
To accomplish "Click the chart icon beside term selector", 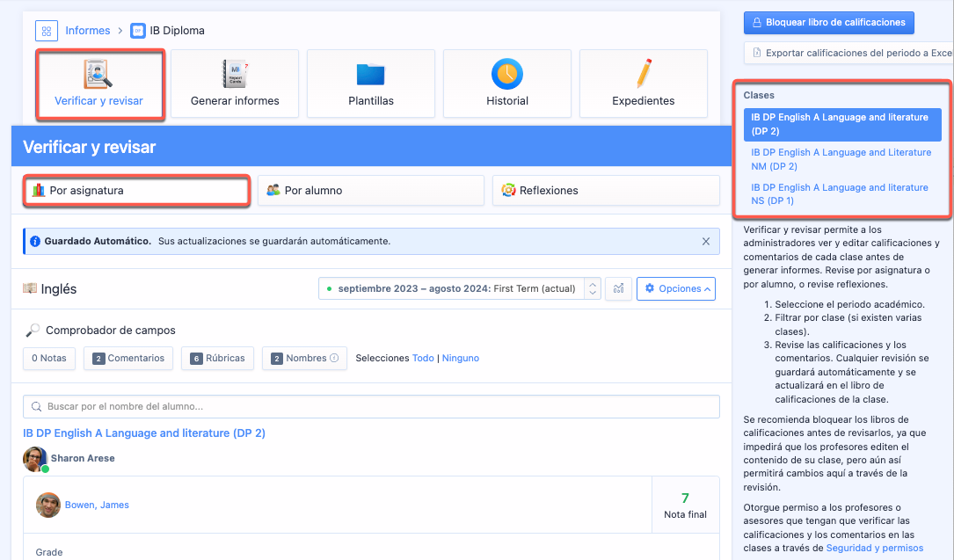I will (619, 288).
